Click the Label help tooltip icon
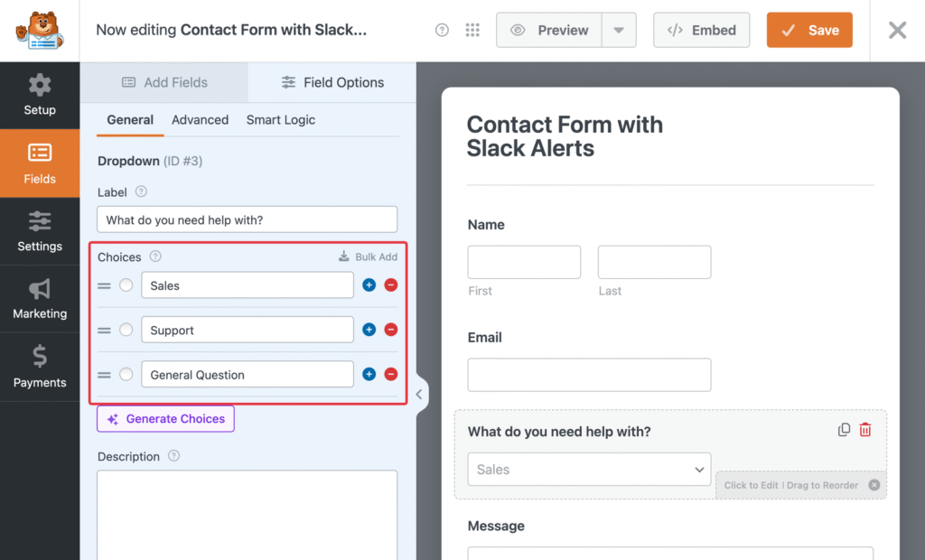 point(141,191)
